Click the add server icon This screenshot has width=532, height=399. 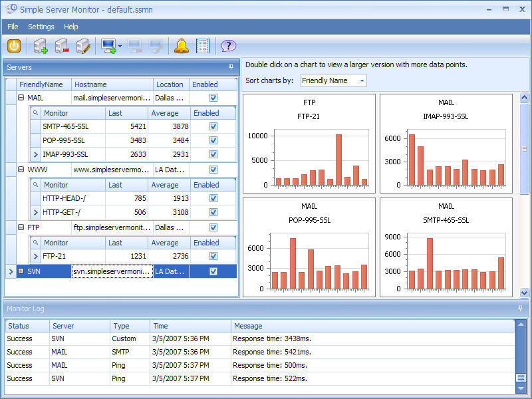click(x=41, y=46)
